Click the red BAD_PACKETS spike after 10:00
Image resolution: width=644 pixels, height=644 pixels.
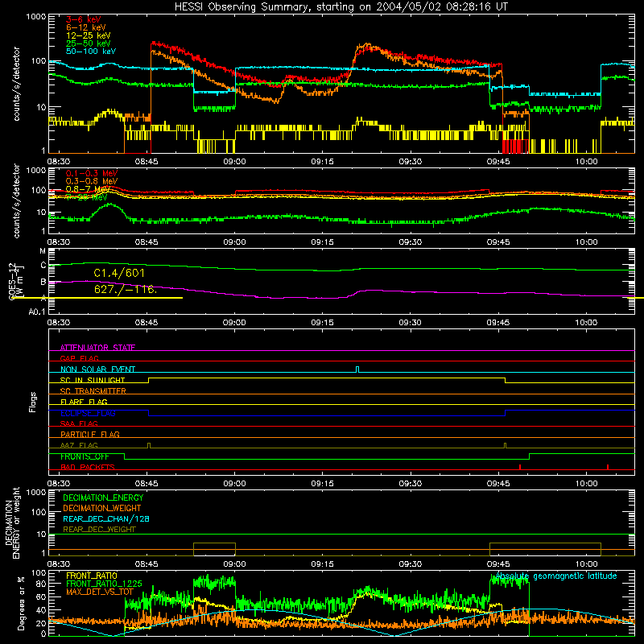click(x=608, y=467)
